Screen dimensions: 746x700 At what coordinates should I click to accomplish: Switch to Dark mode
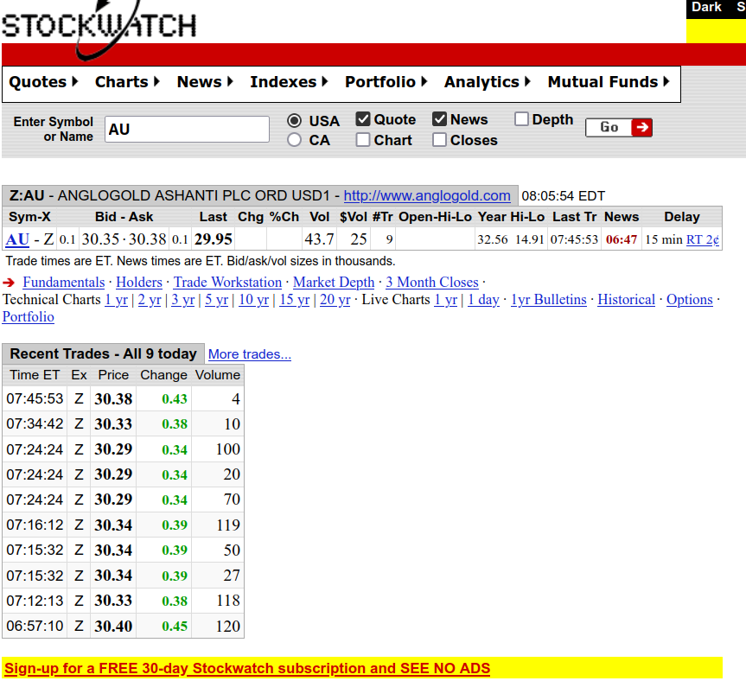pos(706,8)
